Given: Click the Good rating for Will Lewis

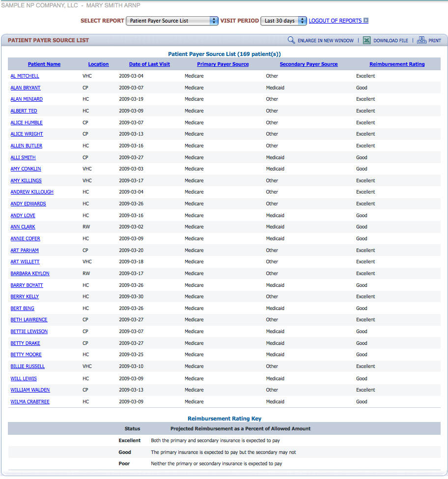Looking at the screenshot, I should [x=362, y=378].
